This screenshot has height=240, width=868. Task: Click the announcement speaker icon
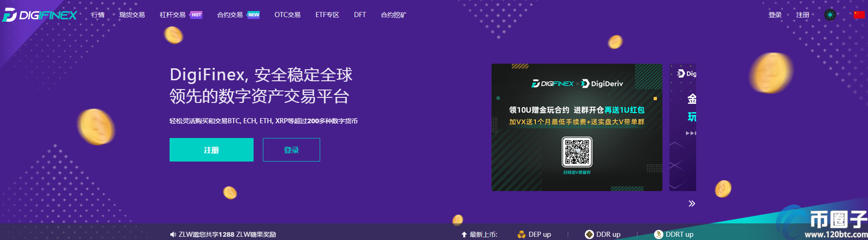point(173,234)
